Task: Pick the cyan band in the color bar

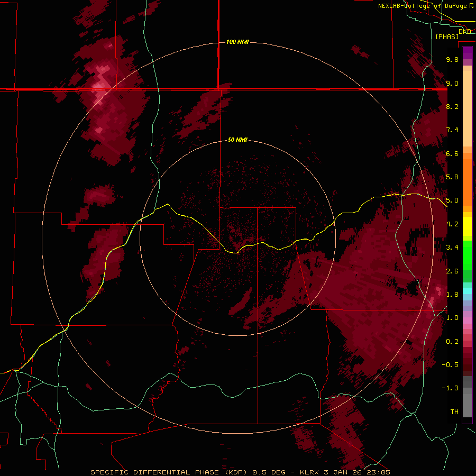Action: pyautogui.click(x=467, y=291)
